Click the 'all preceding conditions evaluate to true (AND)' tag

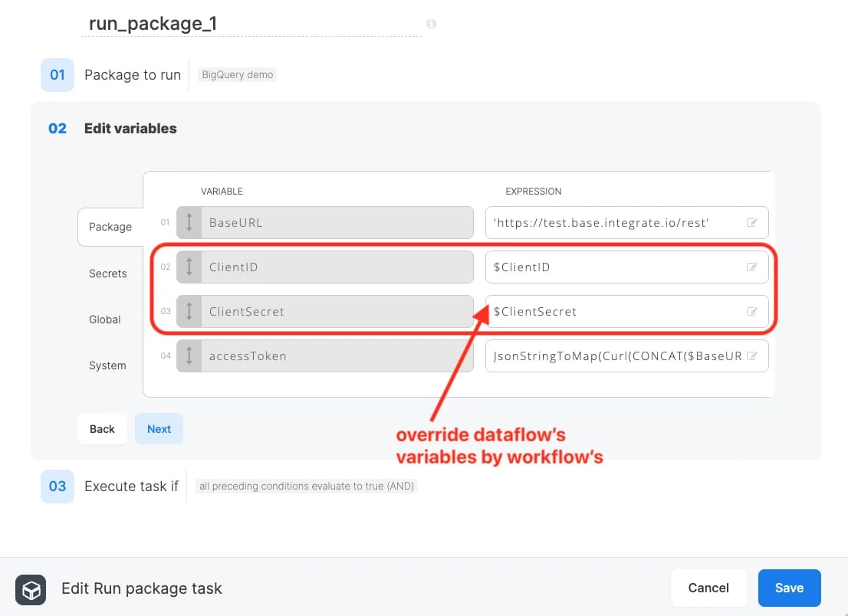pos(306,486)
